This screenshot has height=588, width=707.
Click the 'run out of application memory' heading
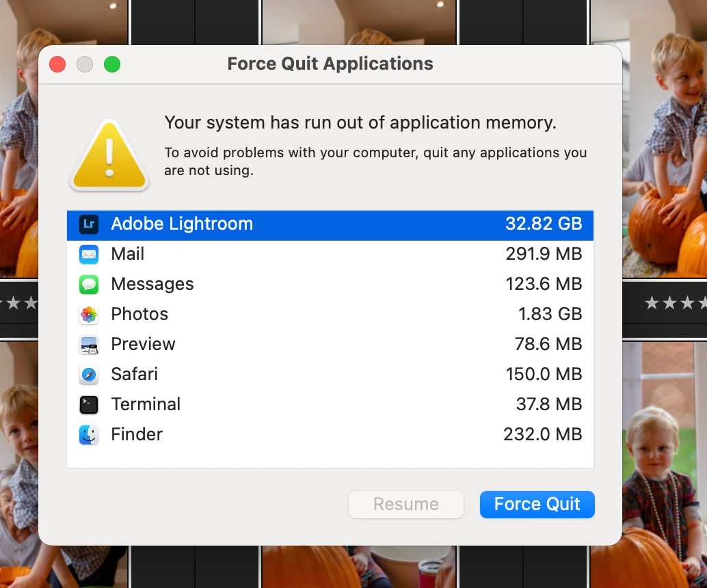[360, 122]
